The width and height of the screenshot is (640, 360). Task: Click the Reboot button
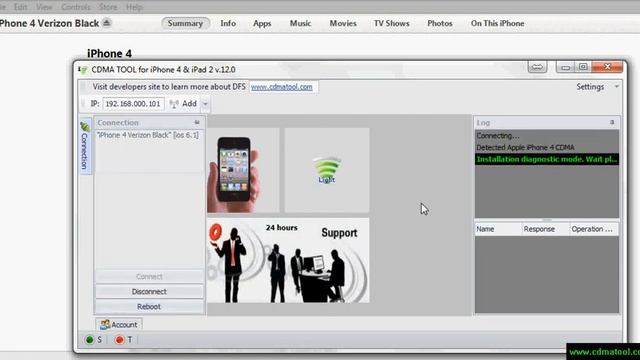(x=149, y=307)
